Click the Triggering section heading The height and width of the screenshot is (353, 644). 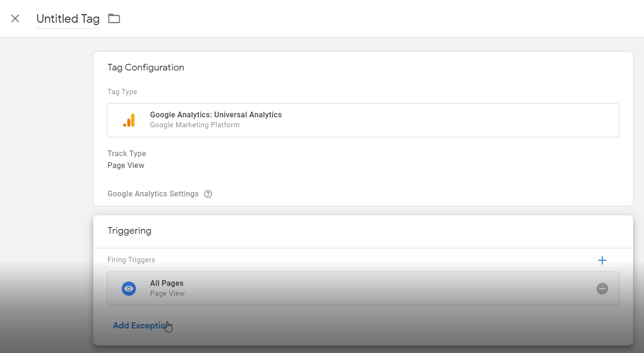129,231
